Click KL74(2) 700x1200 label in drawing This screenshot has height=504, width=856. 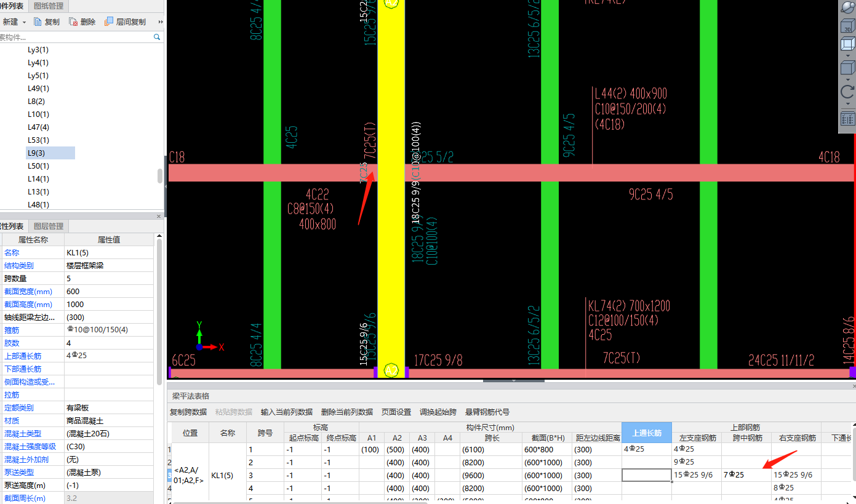pos(629,306)
